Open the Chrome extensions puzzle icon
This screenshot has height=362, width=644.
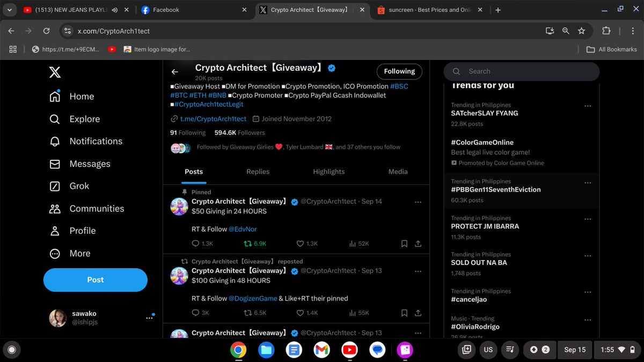click(606, 31)
